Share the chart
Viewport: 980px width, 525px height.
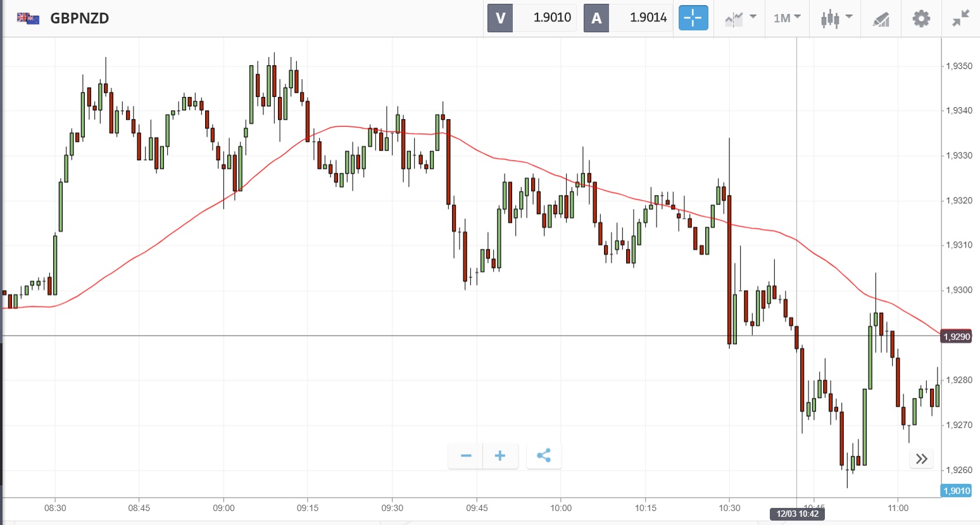[x=544, y=456]
